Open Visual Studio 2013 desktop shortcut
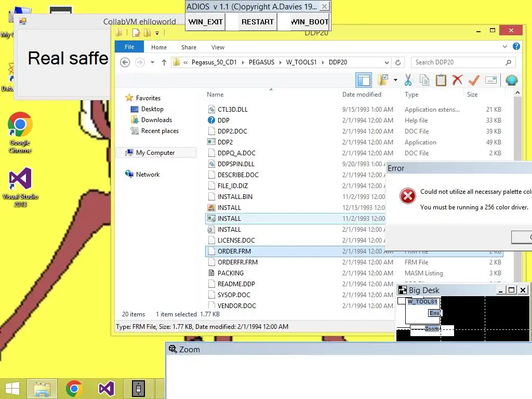This screenshot has width=532, height=399. (x=20, y=187)
